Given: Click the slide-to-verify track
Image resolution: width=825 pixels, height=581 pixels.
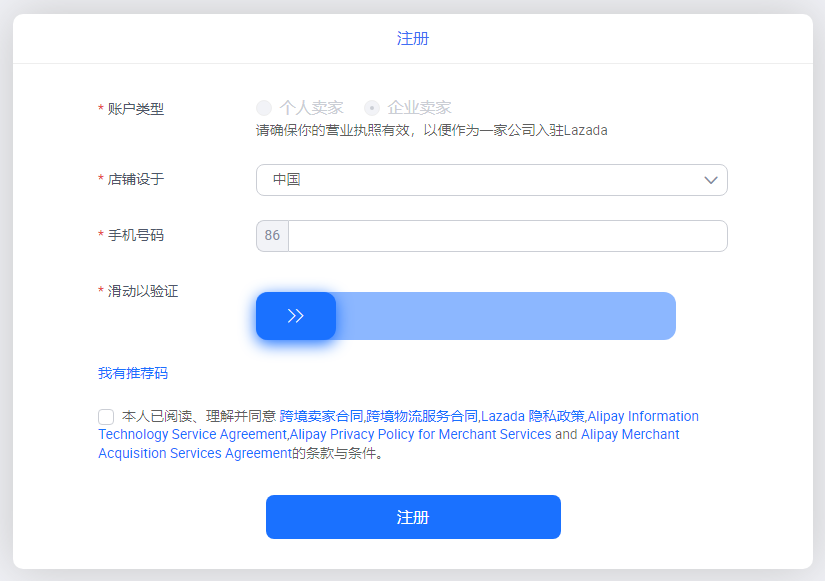Looking at the screenshot, I should [x=500, y=315].
